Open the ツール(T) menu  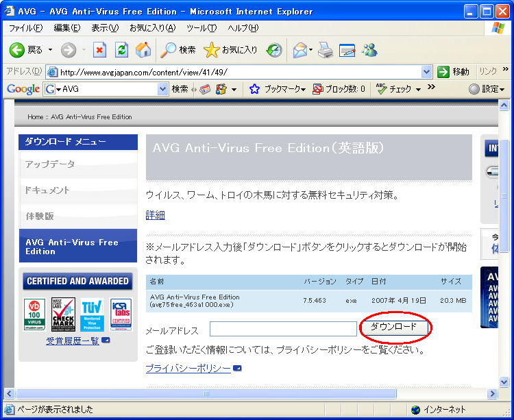tap(201, 28)
